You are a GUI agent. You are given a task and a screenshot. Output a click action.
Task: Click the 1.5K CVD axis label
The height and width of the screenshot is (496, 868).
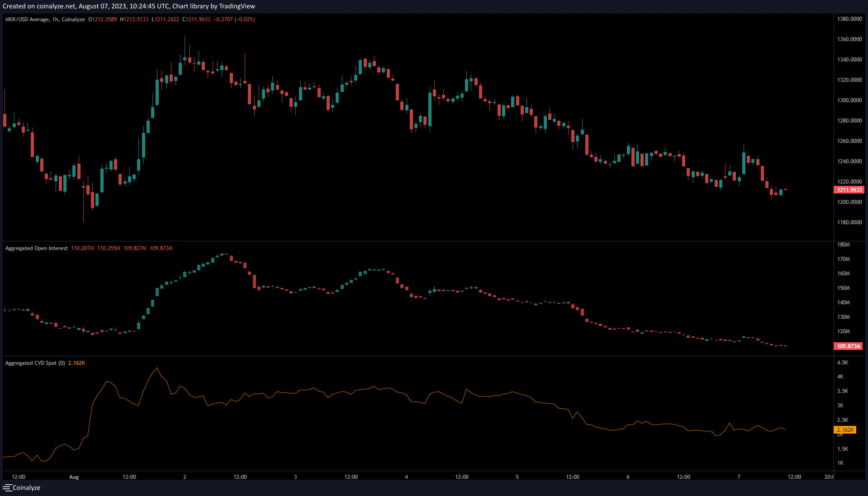click(x=842, y=449)
